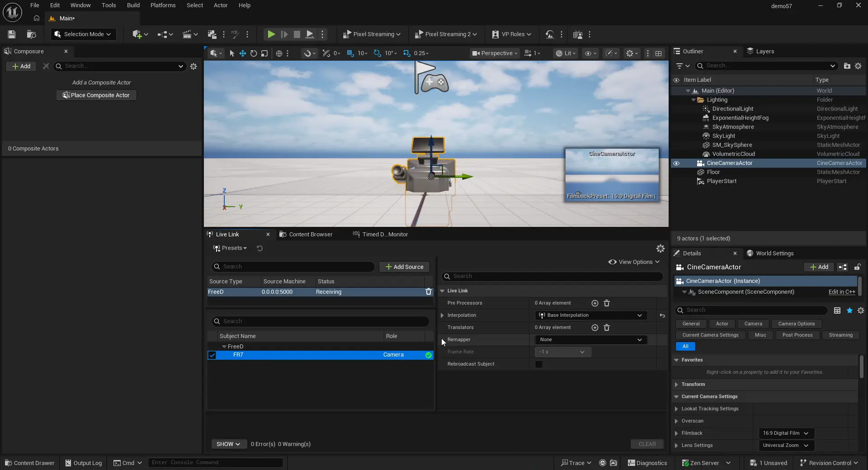Delete the FreeD source with the trash icon
This screenshot has height=470, width=868.
tap(428, 292)
